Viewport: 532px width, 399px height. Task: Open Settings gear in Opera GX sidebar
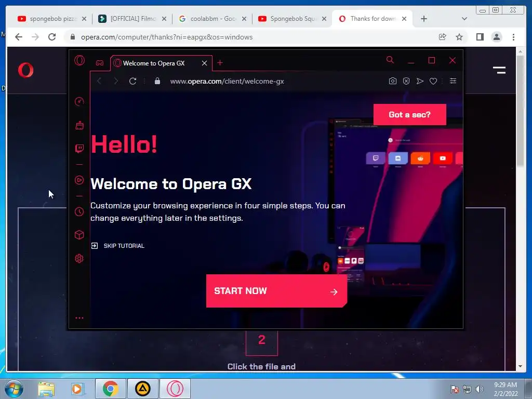(79, 259)
